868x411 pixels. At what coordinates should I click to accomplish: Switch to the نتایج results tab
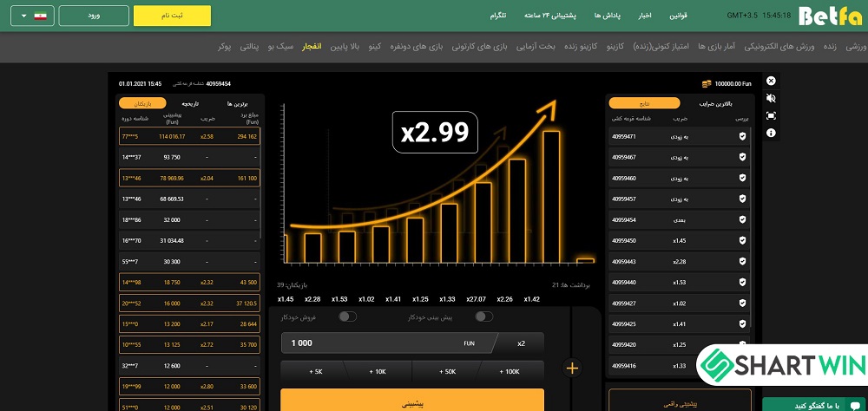pos(644,103)
